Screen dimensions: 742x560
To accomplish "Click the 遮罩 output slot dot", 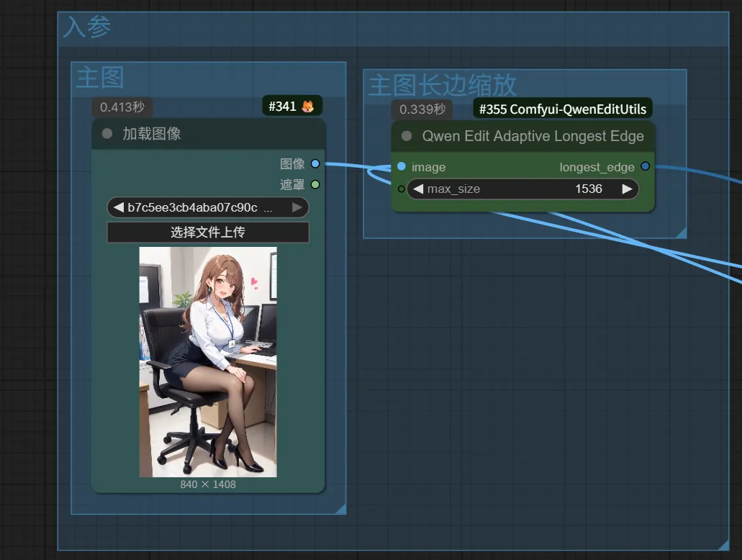I will [x=315, y=185].
